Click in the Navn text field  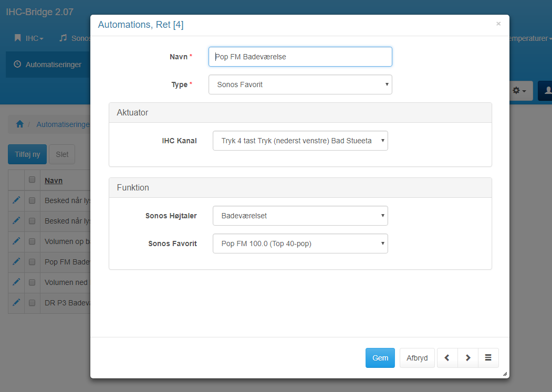[x=300, y=57]
